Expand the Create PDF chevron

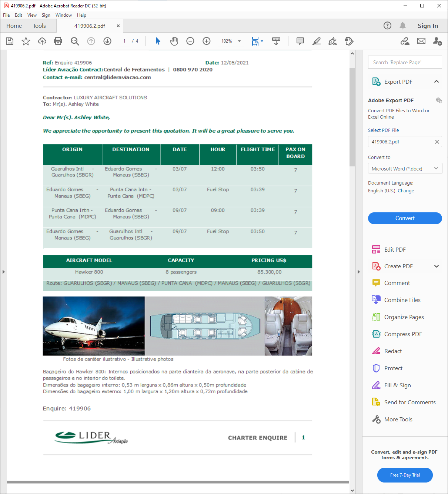pyautogui.click(x=437, y=266)
